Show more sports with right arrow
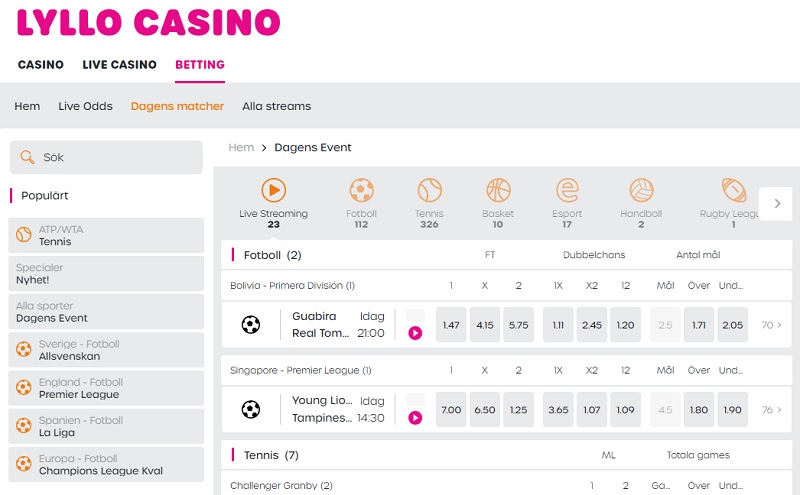800x495 pixels. (776, 204)
